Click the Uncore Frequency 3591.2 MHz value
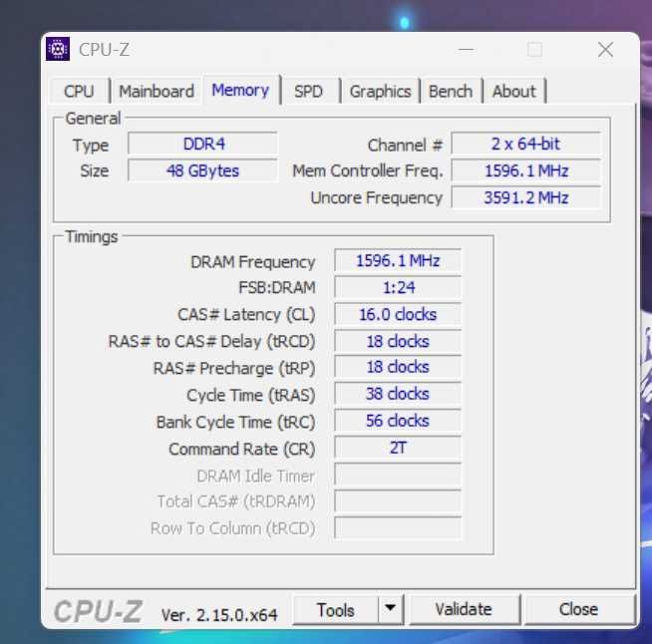Viewport: 652px width, 644px height. coord(525,197)
